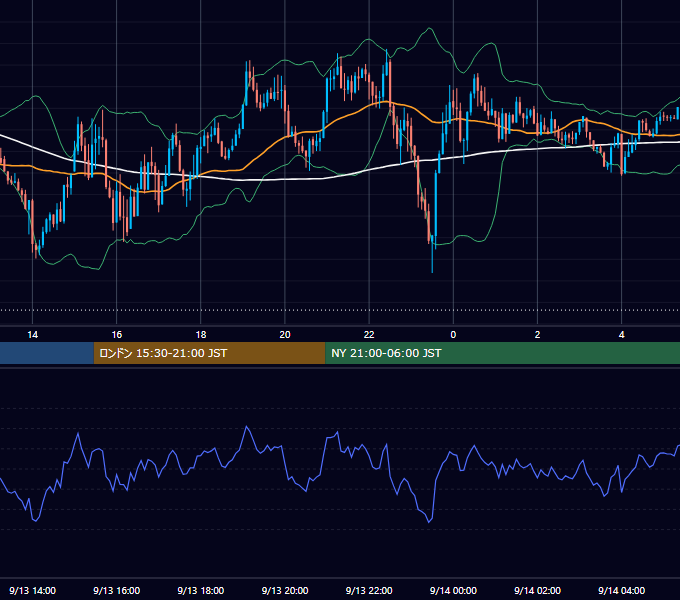Click the 9/13 22:00 date label
680x600 pixels.
tap(369, 590)
